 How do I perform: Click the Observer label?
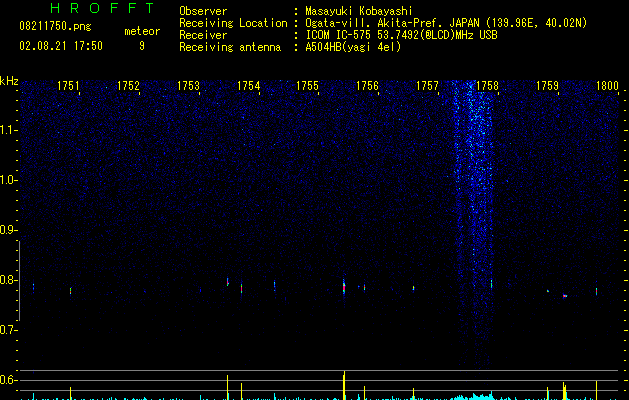point(203,11)
